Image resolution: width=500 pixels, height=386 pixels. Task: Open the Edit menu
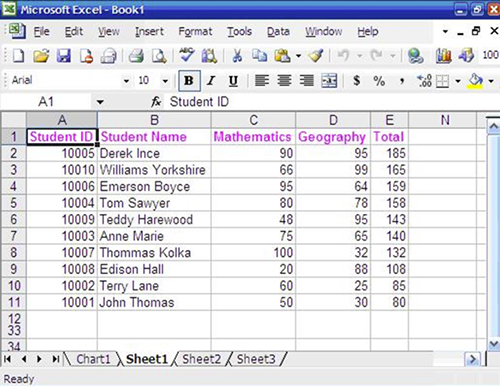pyautogui.click(x=74, y=32)
